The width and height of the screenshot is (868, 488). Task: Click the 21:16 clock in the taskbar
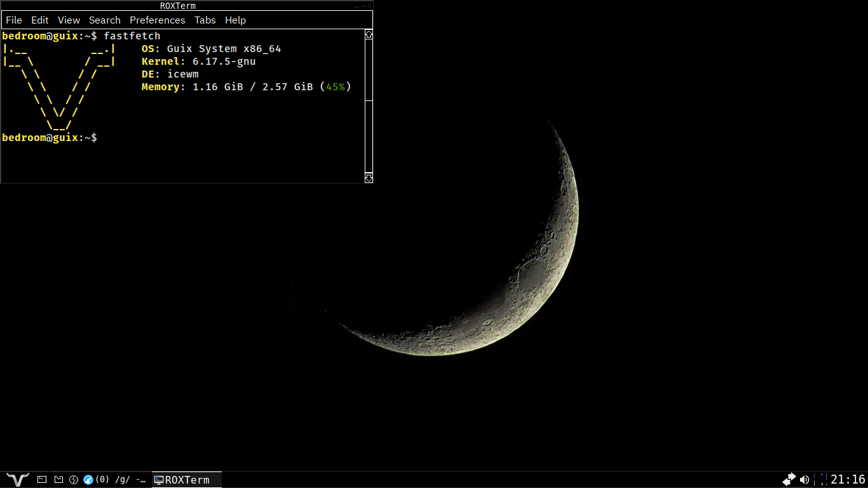click(848, 480)
